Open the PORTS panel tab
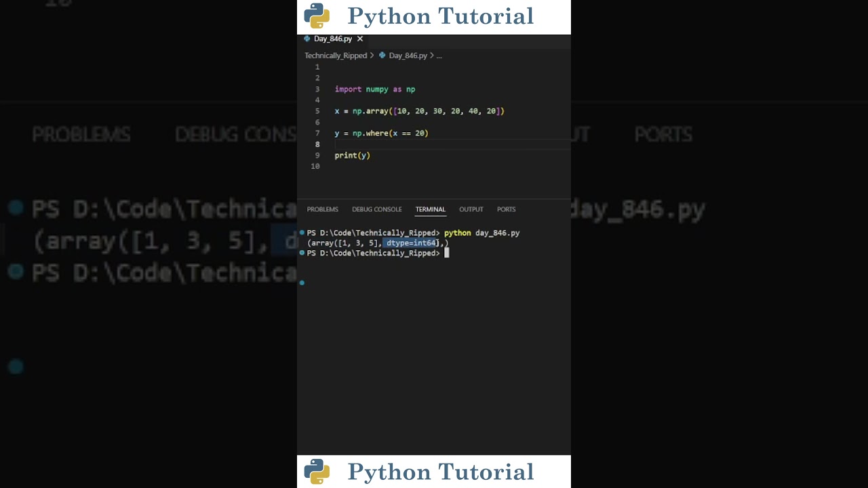 507,209
